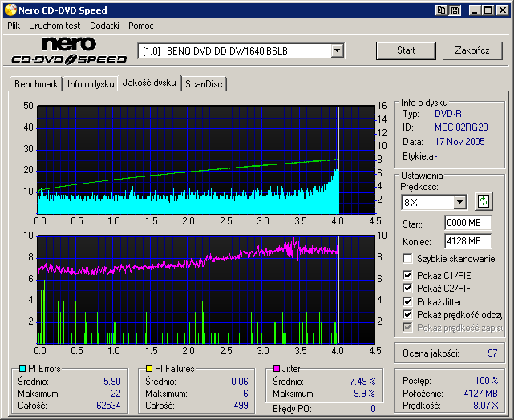Toggle Pokaż prędkość odczytu checkbox
Screen dimensions: 514x420
click(x=407, y=314)
